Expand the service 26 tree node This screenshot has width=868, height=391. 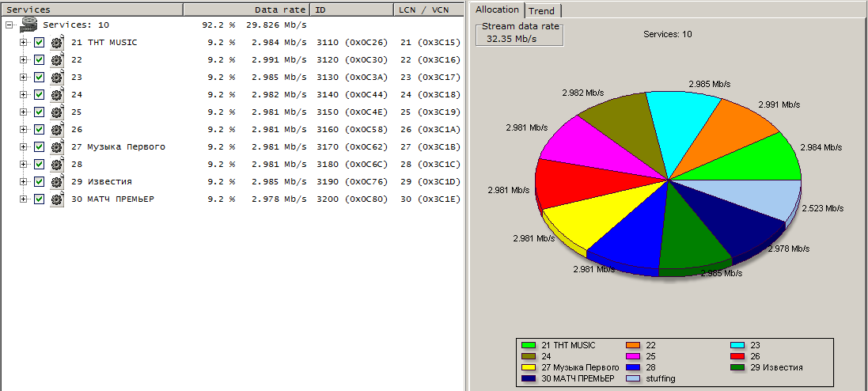tap(23, 129)
